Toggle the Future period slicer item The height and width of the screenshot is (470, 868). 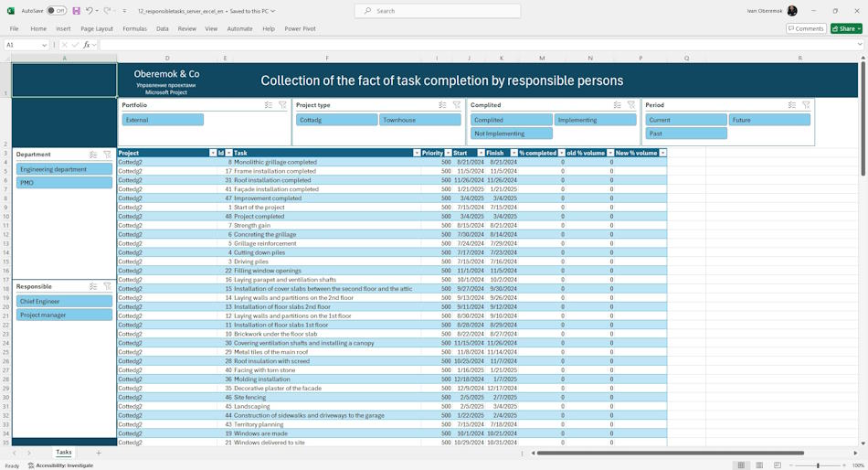click(769, 120)
